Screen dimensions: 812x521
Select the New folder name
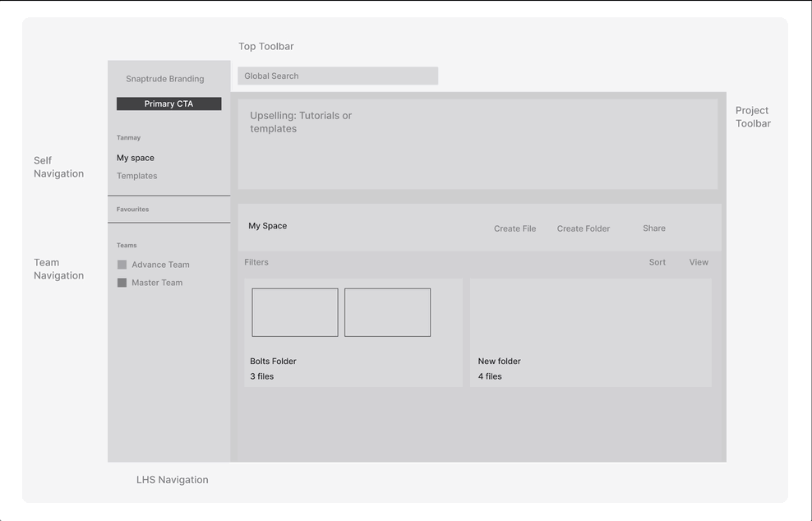[499, 361]
